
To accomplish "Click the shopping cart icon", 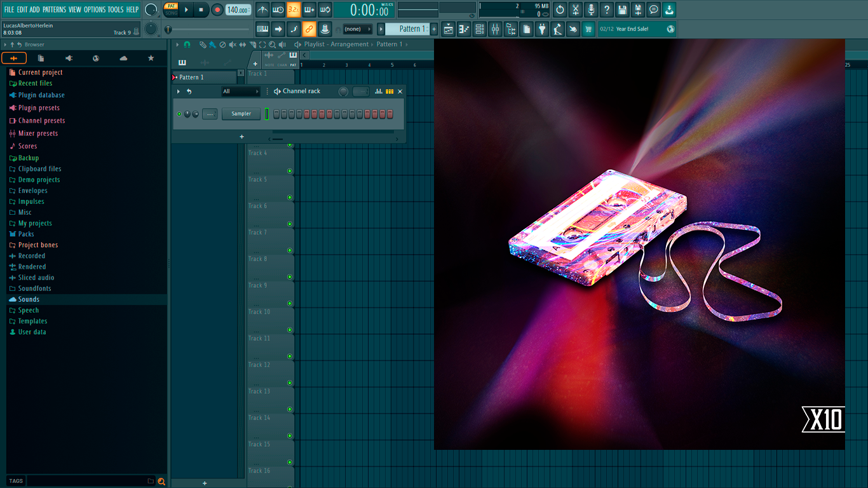I will point(588,29).
